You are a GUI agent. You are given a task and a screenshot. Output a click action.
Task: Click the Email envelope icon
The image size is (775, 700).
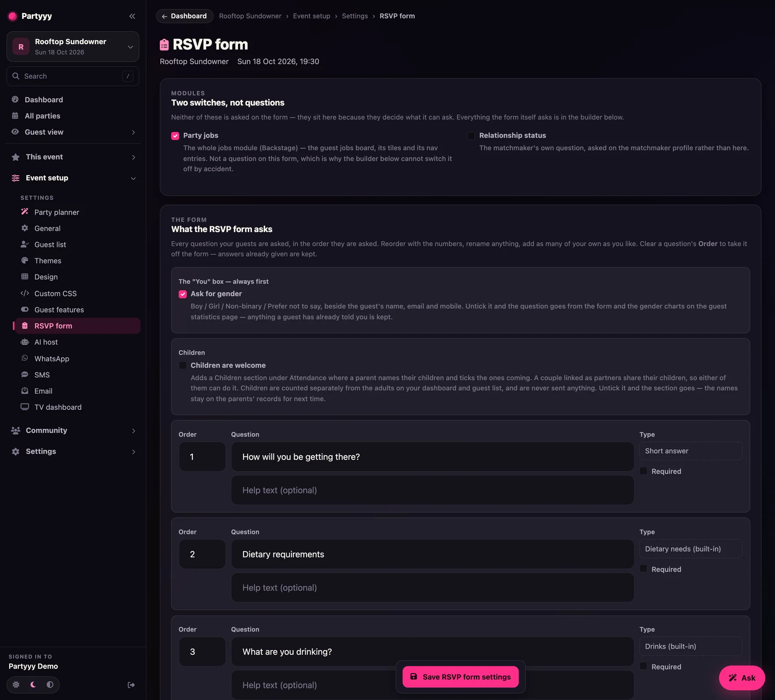[25, 391]
